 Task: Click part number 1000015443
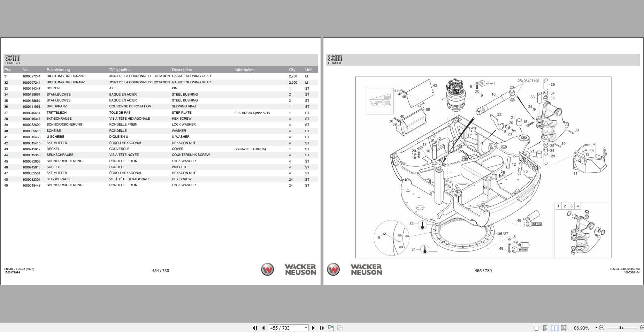pos(31,186)
